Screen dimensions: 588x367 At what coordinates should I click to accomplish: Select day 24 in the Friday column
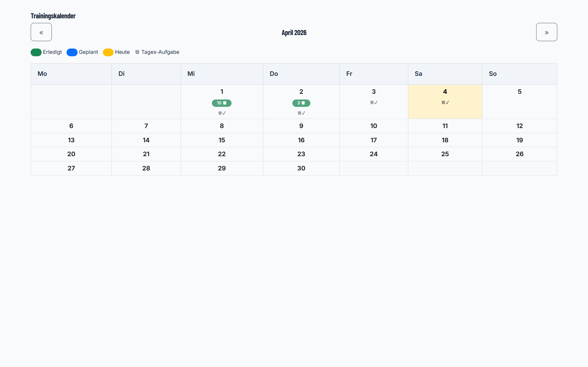[x=374, y=154]
